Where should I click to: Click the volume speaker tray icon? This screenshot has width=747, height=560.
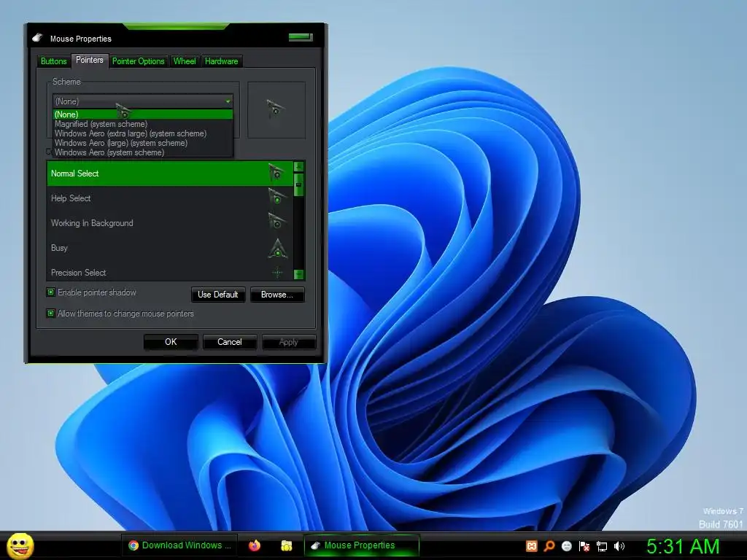click(619, 546)
